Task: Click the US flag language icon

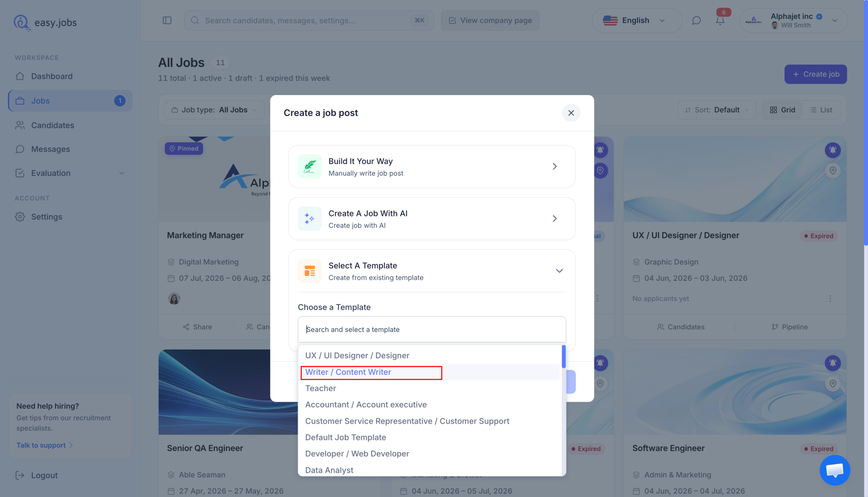Action: [610, 20]
